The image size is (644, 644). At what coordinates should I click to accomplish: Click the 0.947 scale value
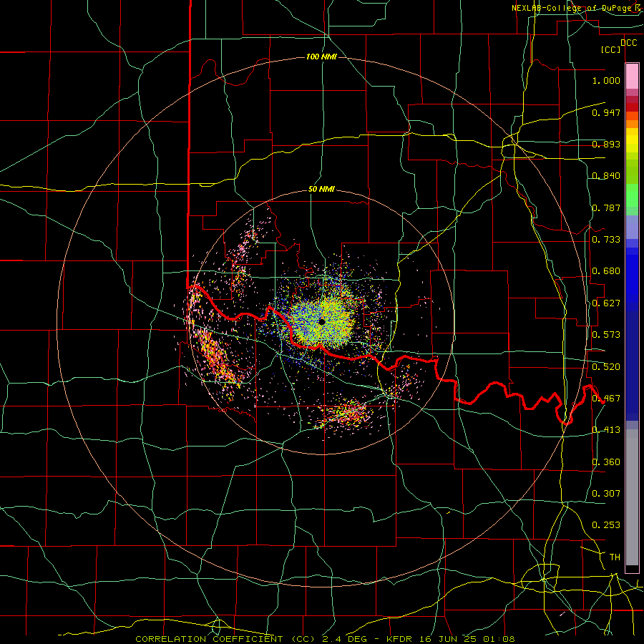pyautogui.click(x=606, y=112)
